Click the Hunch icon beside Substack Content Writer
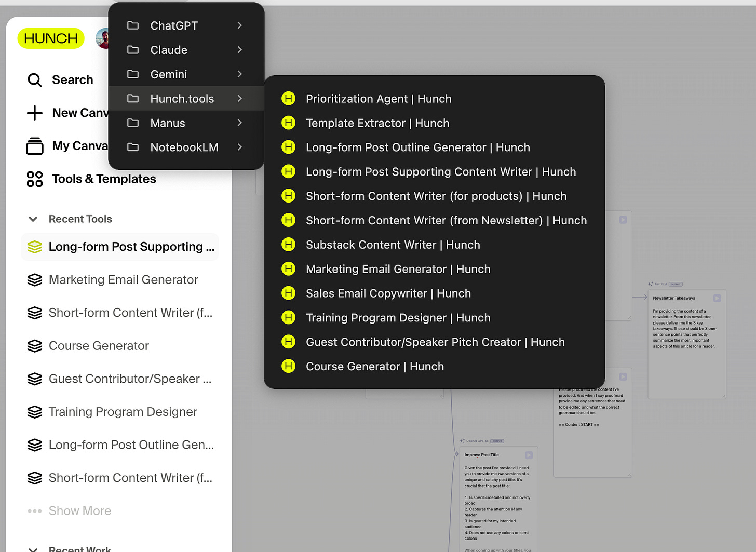 coord(288,245)
